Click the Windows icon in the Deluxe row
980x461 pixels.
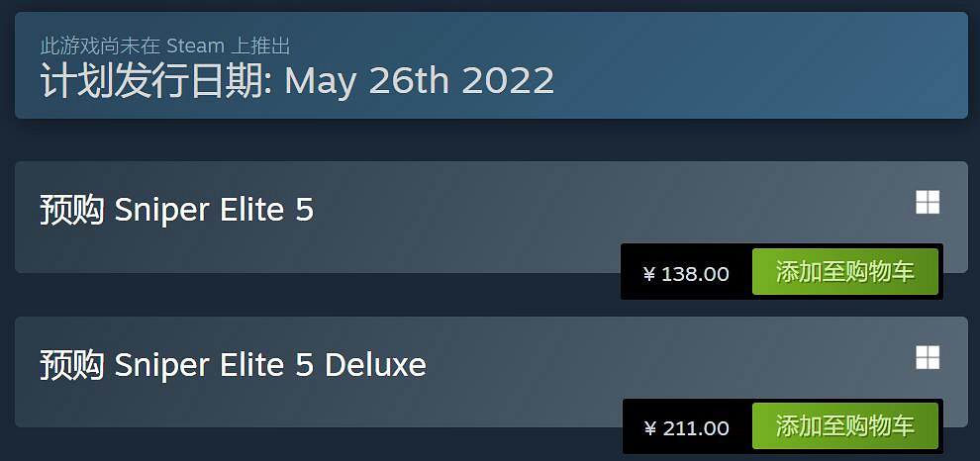coord(928,357)
